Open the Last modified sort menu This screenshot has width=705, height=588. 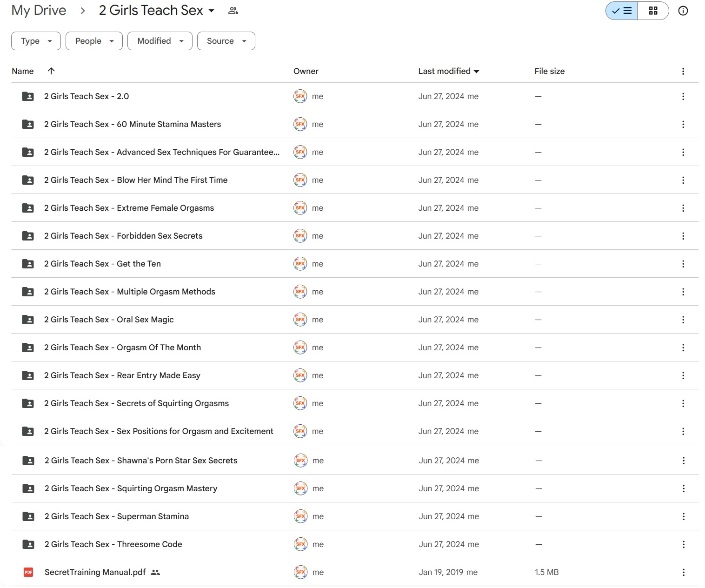point(448,71)
